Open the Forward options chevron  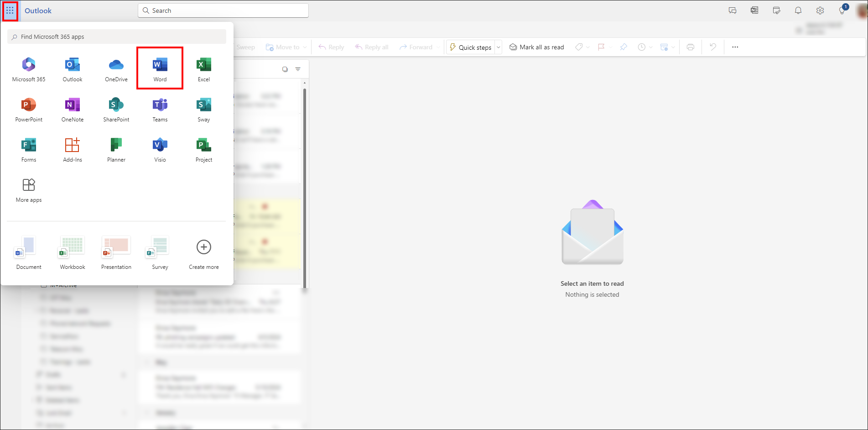point(438,47)
